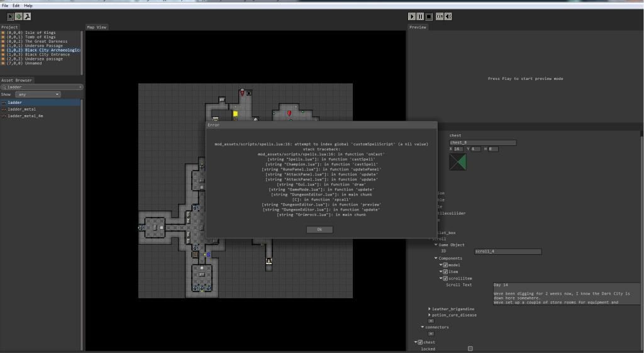The image size is (644, 353).
Task: Disable the model component checkbox
Action: click(x=445, y=265)
